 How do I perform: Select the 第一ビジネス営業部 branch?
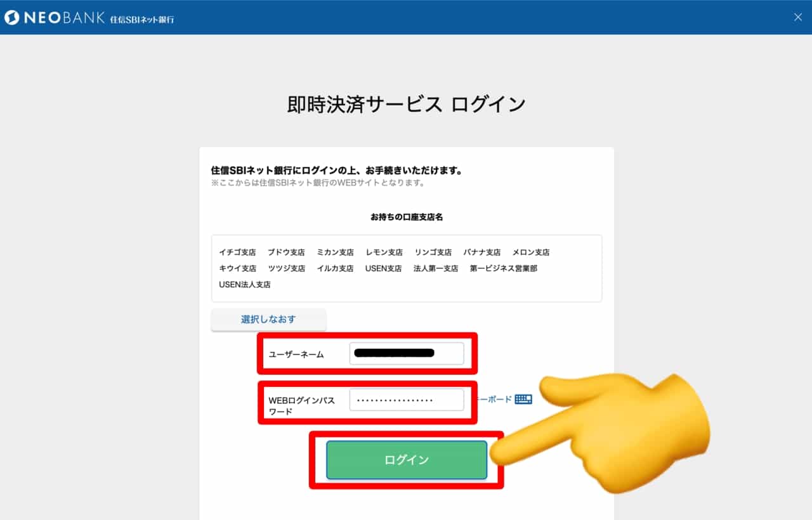click(x=503, y=269)
